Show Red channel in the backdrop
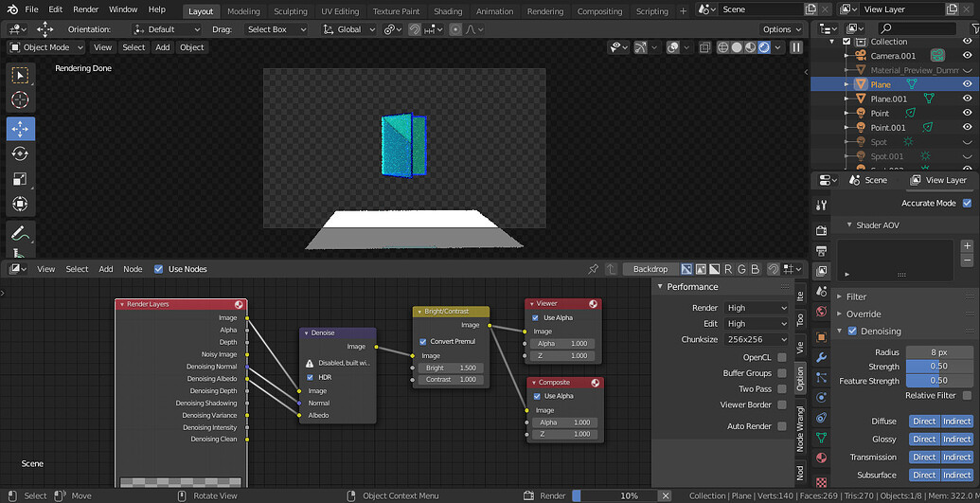 (x=728, y=269)
